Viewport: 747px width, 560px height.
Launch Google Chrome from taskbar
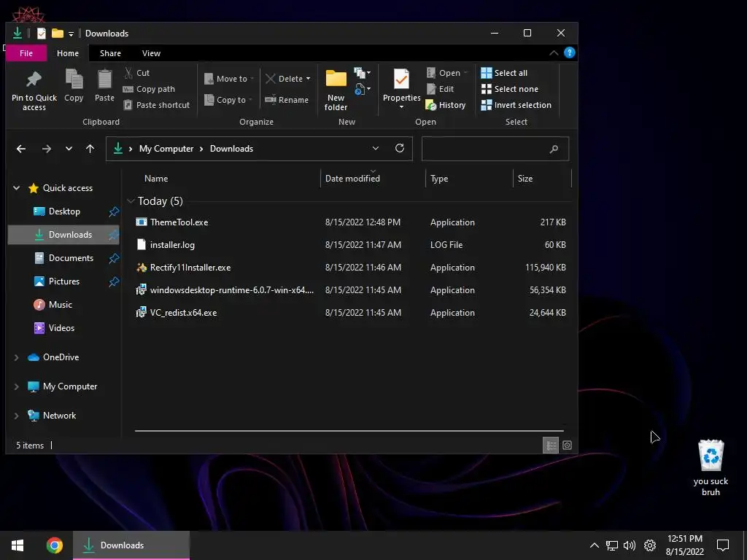[x=54, y=545]
